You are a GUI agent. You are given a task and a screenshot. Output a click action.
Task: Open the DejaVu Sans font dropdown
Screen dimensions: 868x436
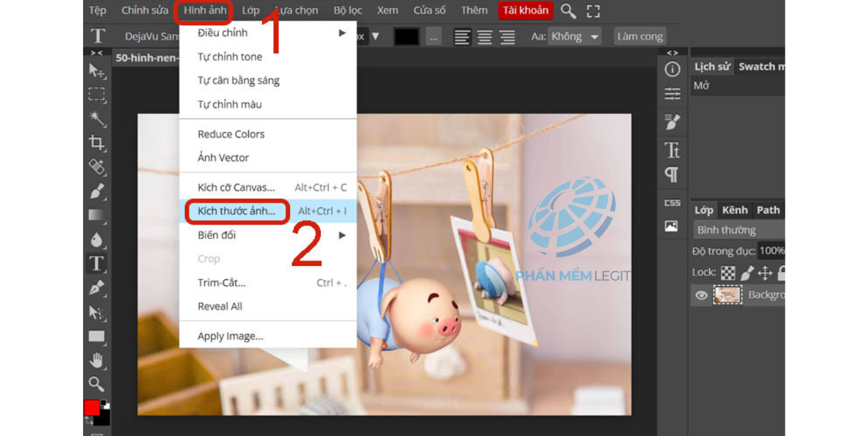151,37
